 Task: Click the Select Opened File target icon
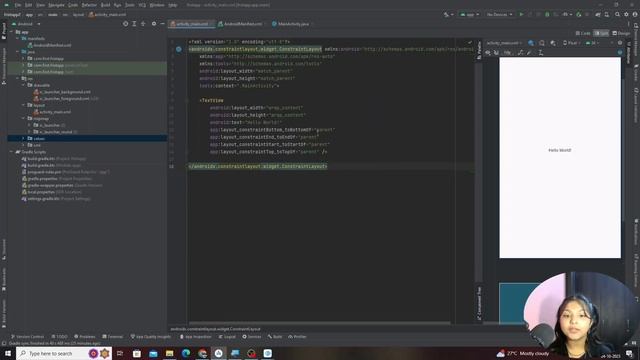click(x=125, y=24)
